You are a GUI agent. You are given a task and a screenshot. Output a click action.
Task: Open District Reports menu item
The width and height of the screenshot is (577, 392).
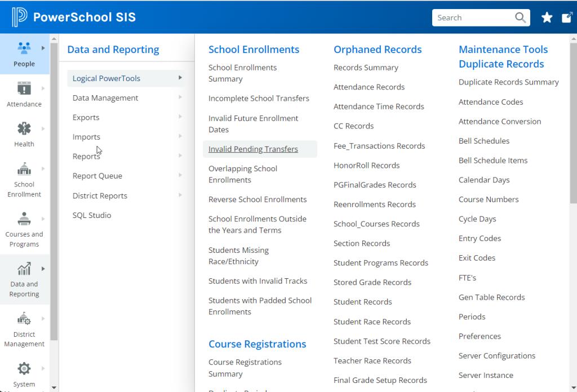(x=100, y=195)
